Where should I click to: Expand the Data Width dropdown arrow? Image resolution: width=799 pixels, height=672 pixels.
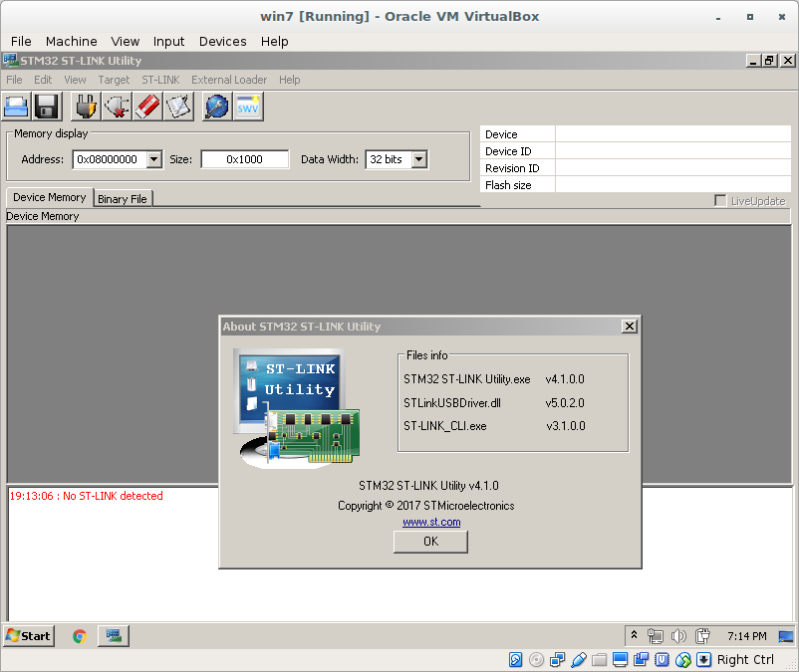418,159
